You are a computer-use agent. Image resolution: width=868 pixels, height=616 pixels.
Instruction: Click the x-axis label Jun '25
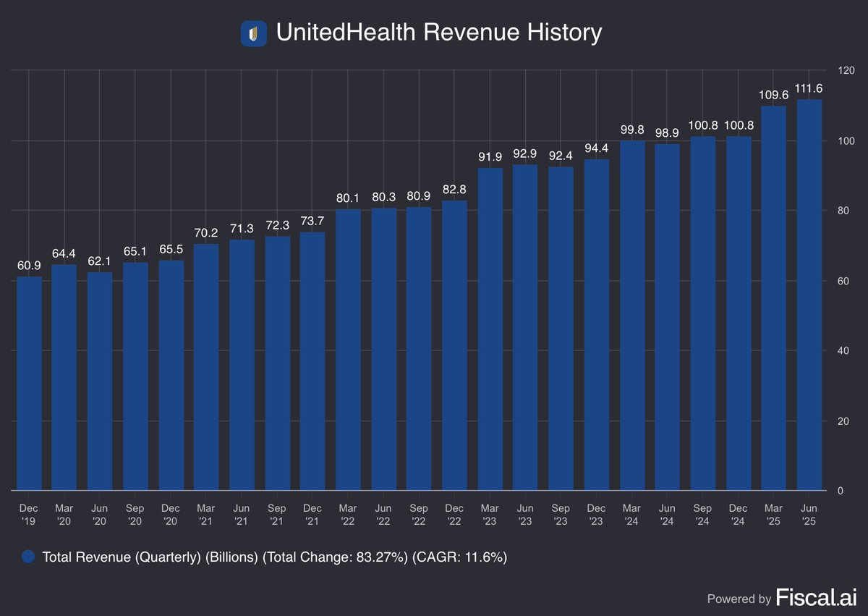tap(810, 514)
